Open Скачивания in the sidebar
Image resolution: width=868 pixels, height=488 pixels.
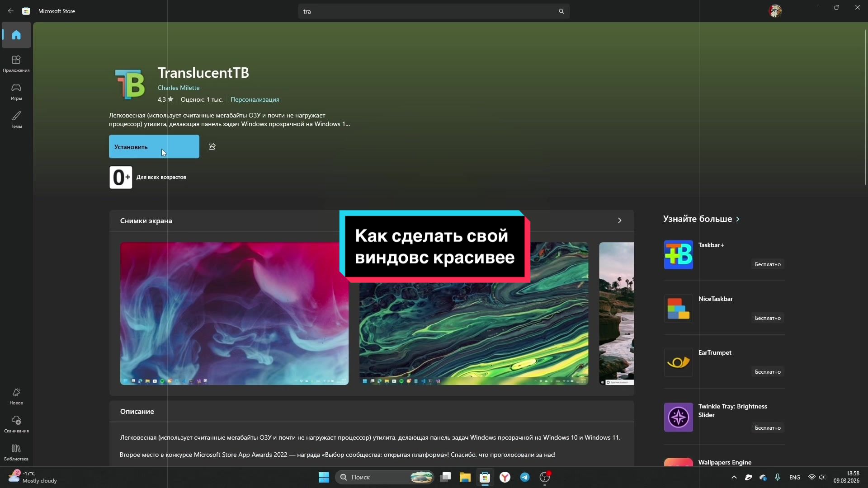pyautogui.click(x=16, y=424)
